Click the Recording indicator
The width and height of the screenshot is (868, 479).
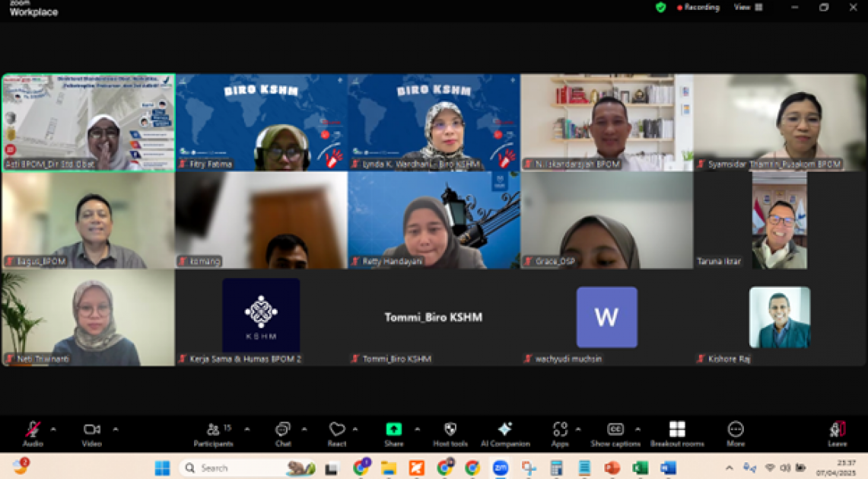[x=698, y=8]
